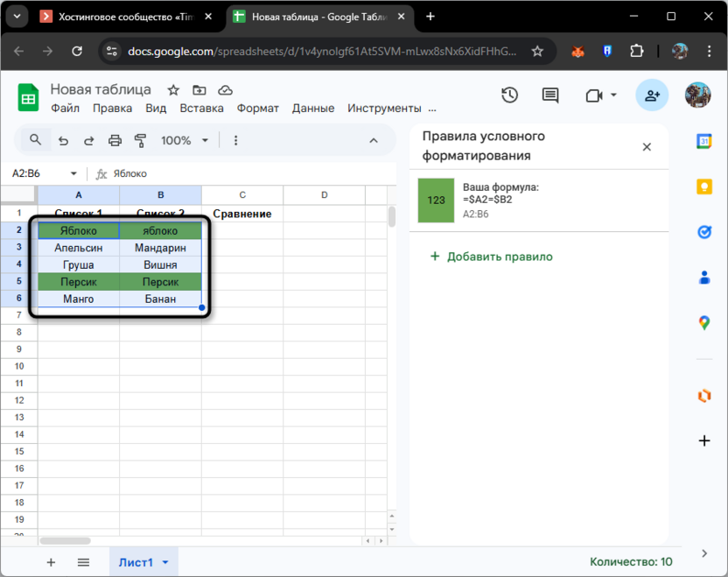Click the print icon
The height and width of the screenshot is (577, 728).
[x=115, y=140]
